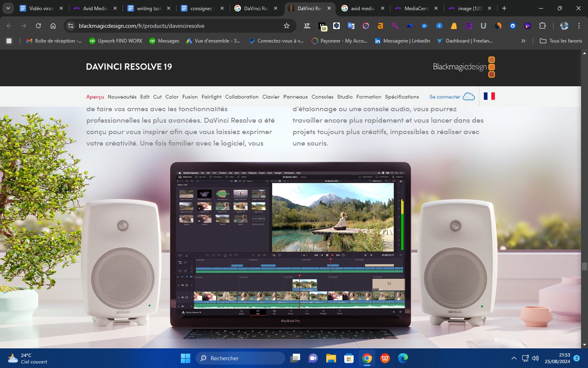
Task: Open the Panneaux section
Action: (296, 97)
